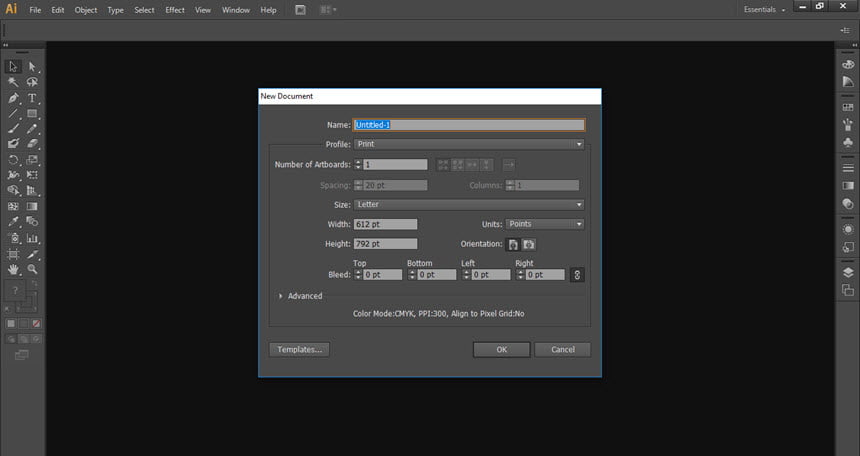Viewport: 860px width, 456px height.
Task: Select the Magic Wand tool
Action: pyautogui.click(x=13, y=82)
